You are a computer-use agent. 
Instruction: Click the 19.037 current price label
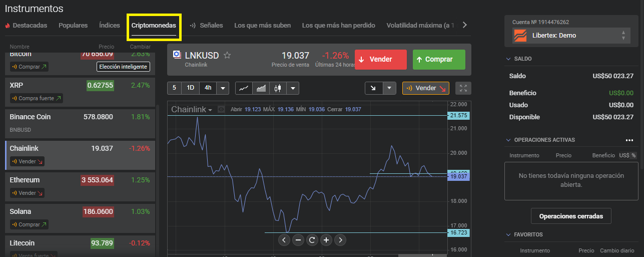458,176
